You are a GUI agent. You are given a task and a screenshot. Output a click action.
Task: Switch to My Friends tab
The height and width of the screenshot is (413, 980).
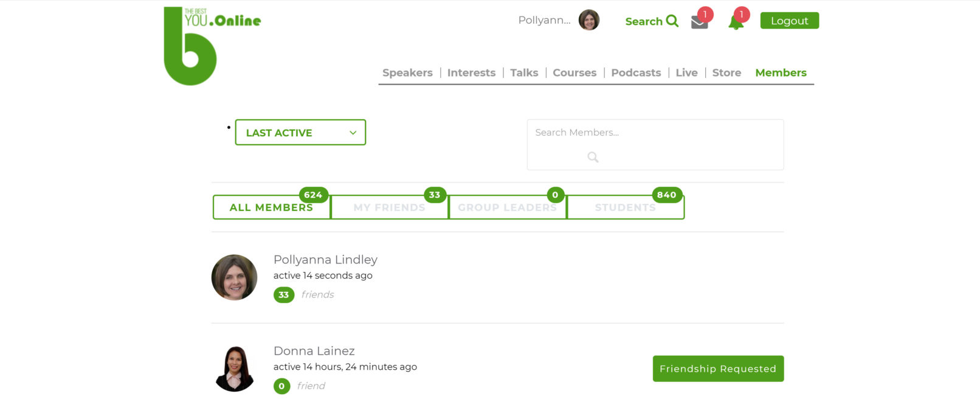pos(389,207)
